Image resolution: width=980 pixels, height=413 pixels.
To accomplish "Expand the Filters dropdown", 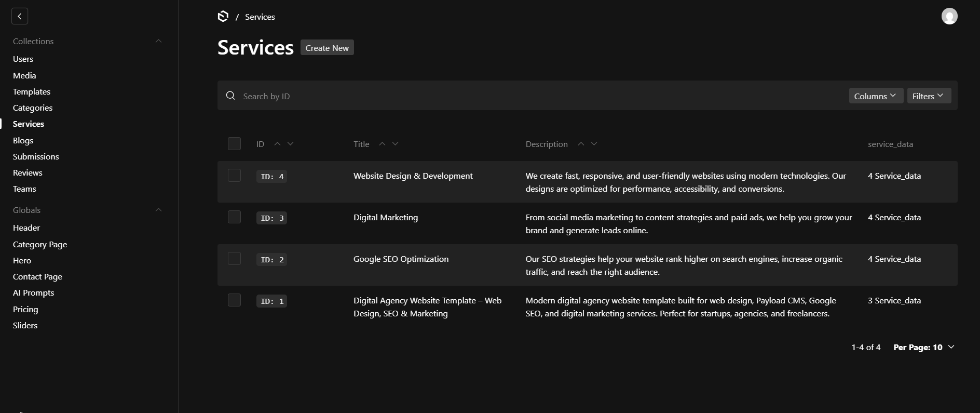I will coord(929,96).
